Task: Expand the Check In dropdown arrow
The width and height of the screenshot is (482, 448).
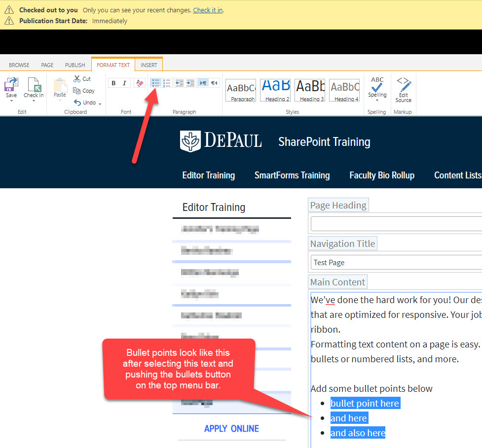Action: point(34,101)
